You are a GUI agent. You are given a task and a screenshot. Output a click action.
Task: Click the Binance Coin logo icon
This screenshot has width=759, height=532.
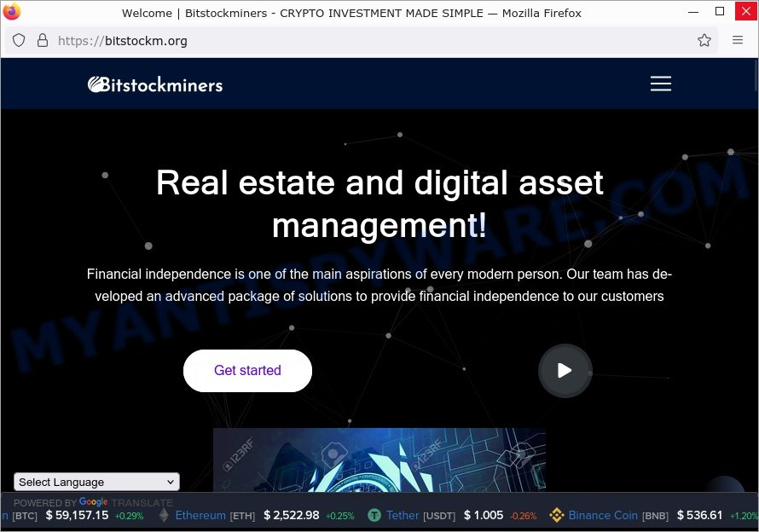557,516
